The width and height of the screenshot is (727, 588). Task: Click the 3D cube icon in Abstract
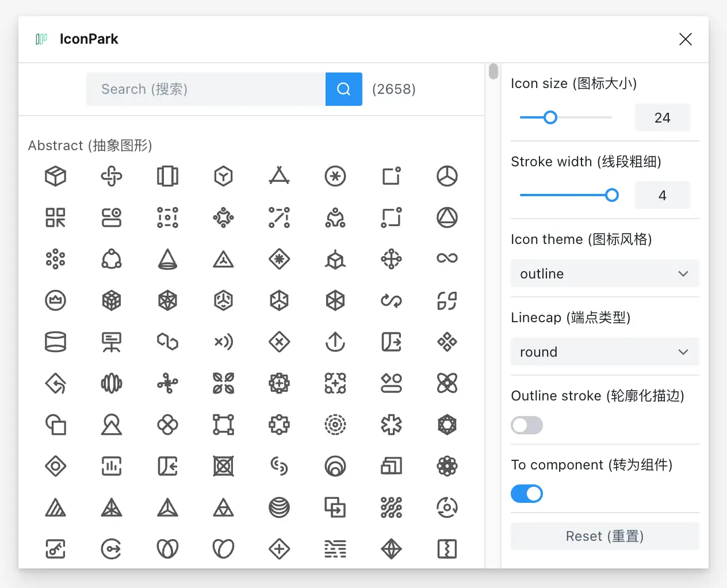tap(56, 176)
